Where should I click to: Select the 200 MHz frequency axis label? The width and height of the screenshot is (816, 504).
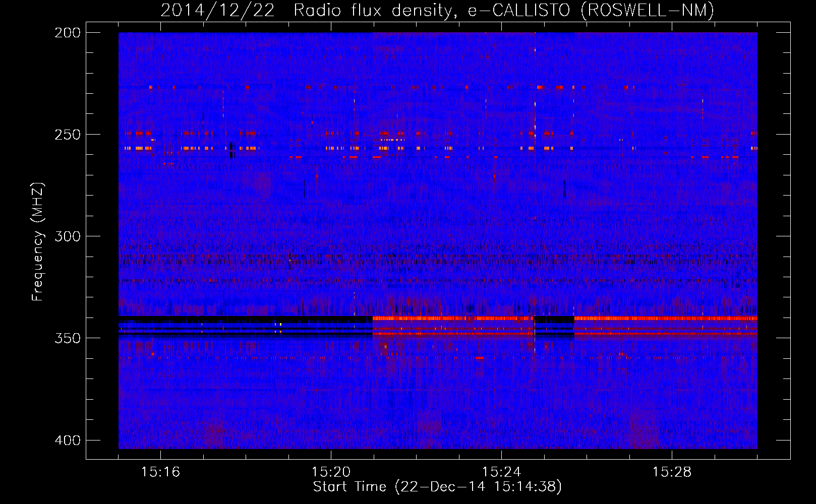(67, 33)
